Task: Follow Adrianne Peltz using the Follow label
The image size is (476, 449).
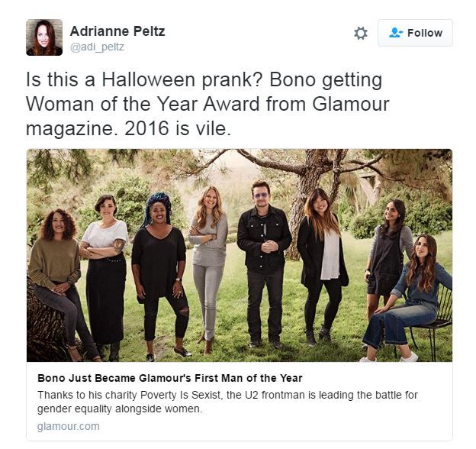Action: pyautogui.click(x=425, y=33)
